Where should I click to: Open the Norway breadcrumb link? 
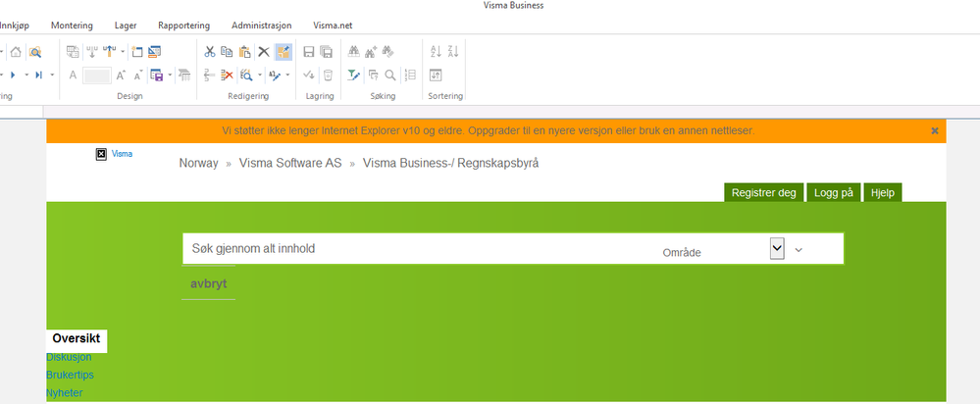(x=199, y=164)
